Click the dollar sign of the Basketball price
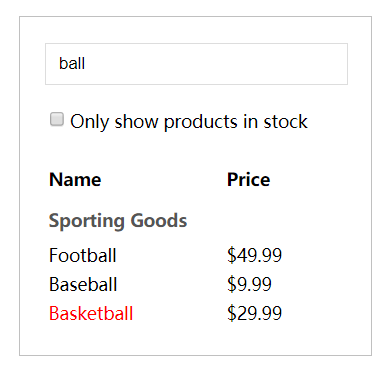 click(x=231, y=314)
